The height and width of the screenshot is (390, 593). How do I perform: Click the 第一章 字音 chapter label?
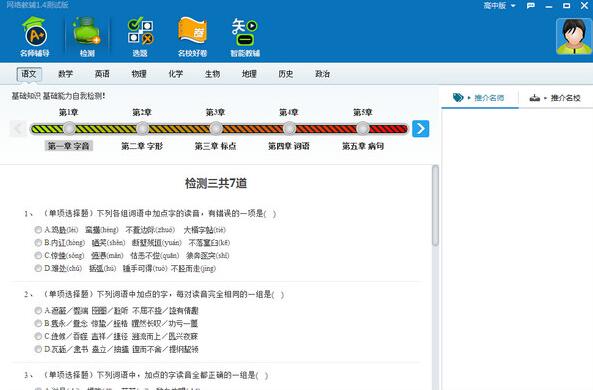68,146
